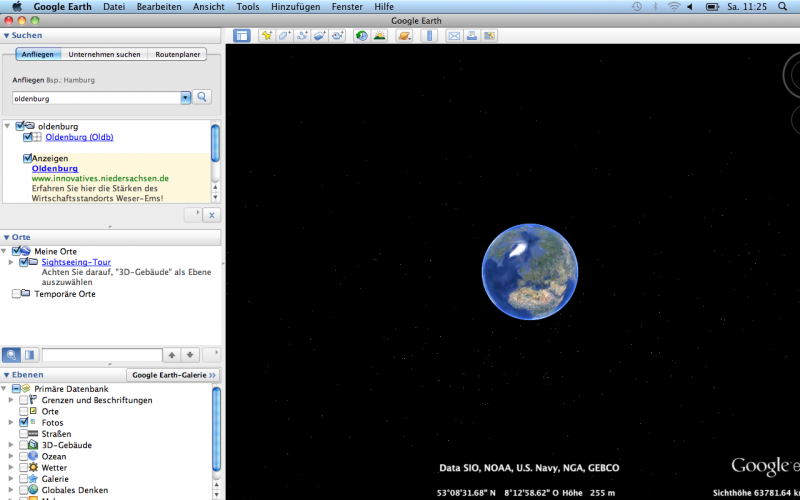
Task: Uncheck the Fotos layer checkbox
Action: coord(24,423)
